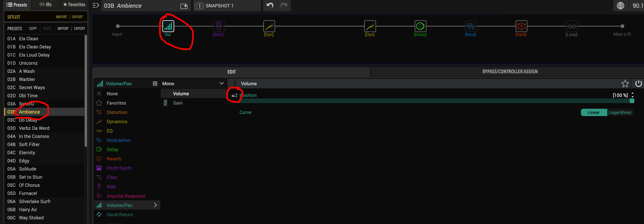Select the Vol block in signal chain
Screen dimensions: 644x224
[x=168, y=26]
